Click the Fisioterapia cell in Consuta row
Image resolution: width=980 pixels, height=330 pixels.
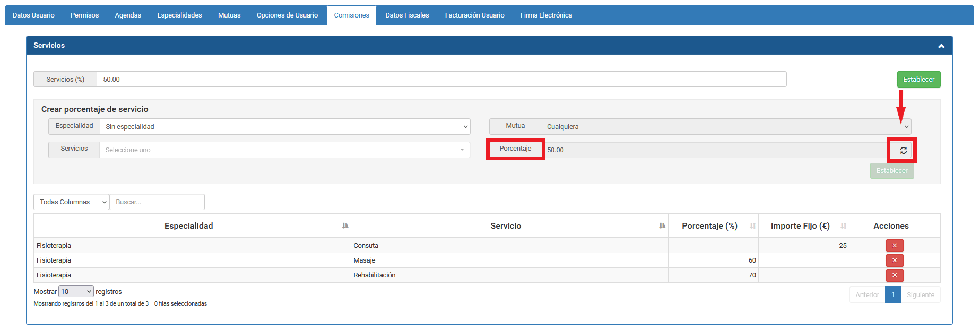click(x=192, y=246)
